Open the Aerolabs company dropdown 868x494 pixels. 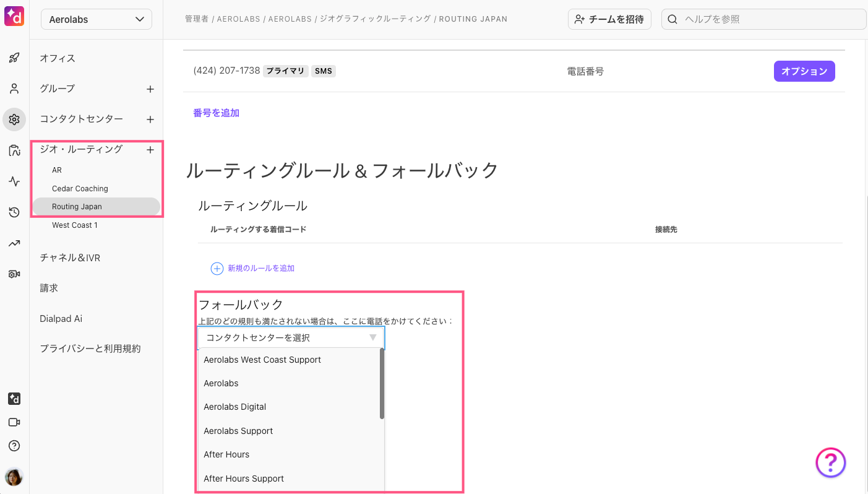pos(97,19)
